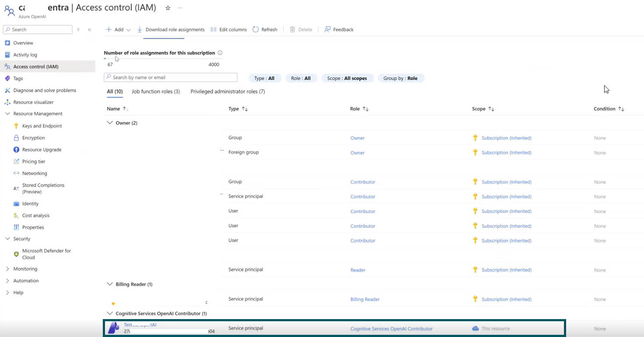Viewport: 644px width, 337px height.
Task: Switch to Job function roles tab
Action: [x=155, y=91]
